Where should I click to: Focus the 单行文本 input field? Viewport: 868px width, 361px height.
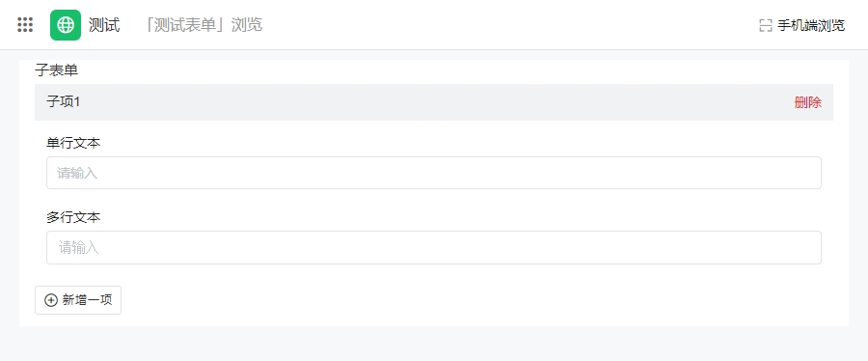click(x=433, y=173)
